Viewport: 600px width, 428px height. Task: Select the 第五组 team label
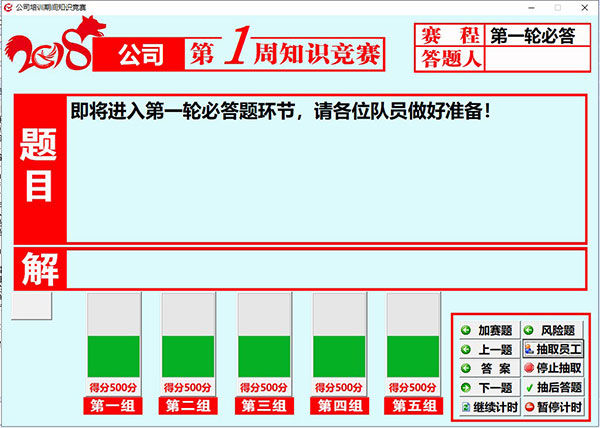(413, 406)
